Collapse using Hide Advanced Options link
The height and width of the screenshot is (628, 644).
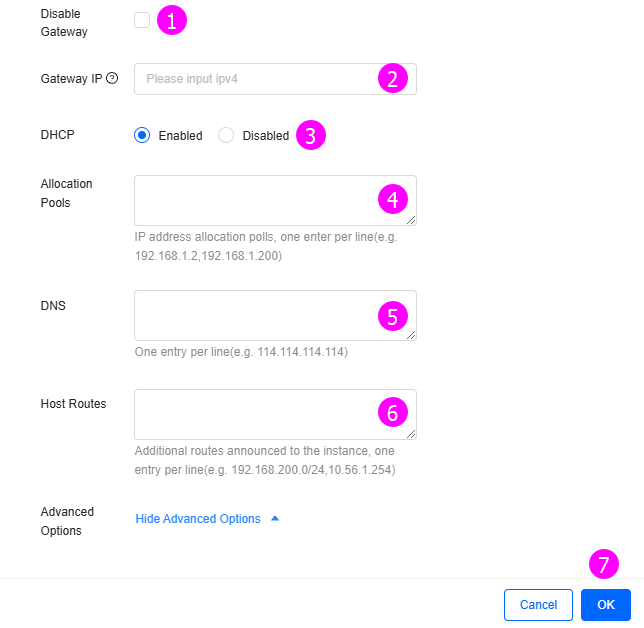tap(198, 519)
